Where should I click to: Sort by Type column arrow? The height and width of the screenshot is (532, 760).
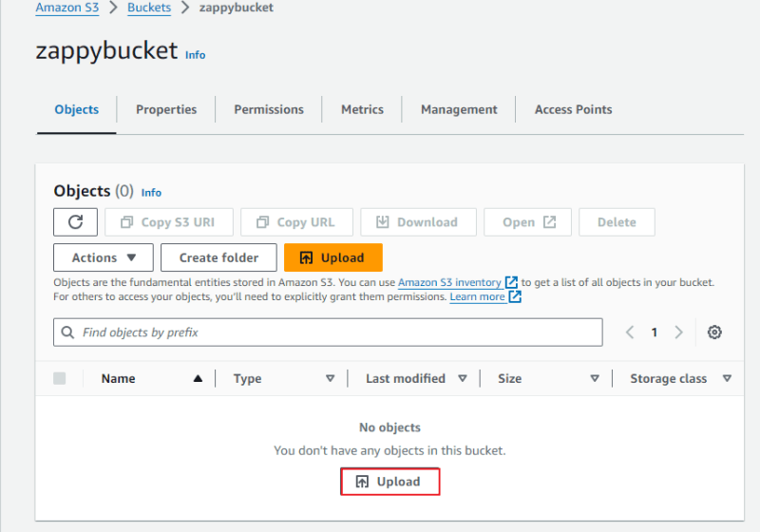pos(330,378)
